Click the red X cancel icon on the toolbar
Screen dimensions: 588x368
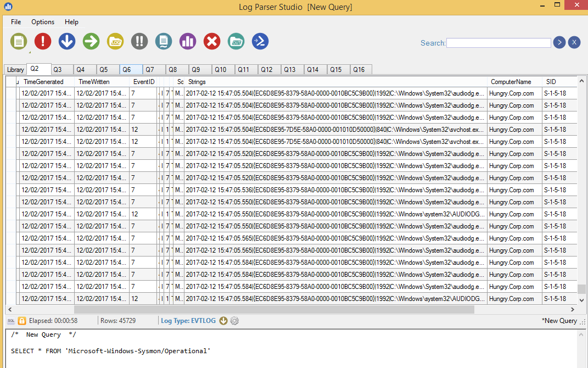pos(211,41)
